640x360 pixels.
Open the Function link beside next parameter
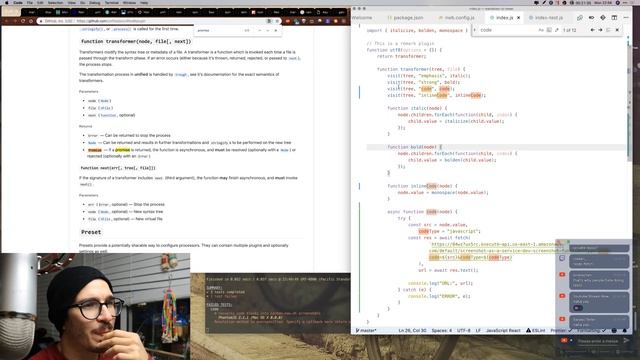(108, 116)
